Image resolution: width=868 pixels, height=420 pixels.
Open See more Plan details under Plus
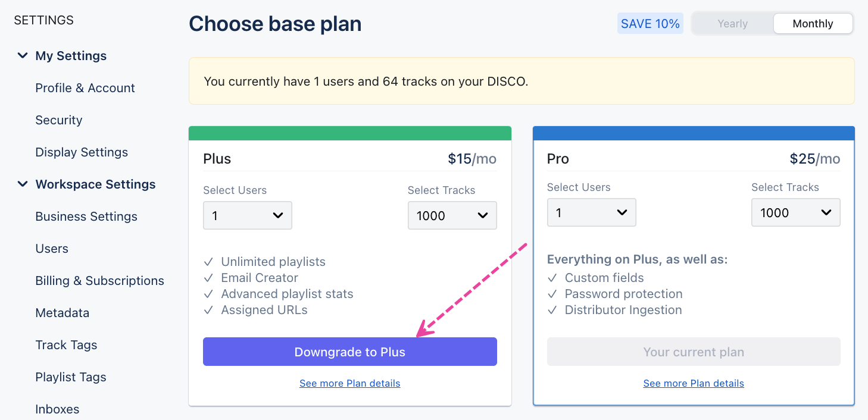point(349,383)
